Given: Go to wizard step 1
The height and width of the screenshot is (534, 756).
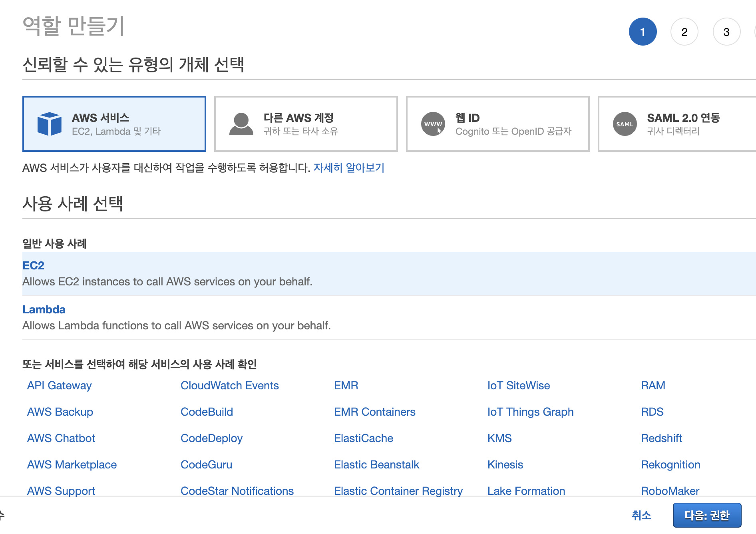Looking at the screenshot, I should coord(643,32).
